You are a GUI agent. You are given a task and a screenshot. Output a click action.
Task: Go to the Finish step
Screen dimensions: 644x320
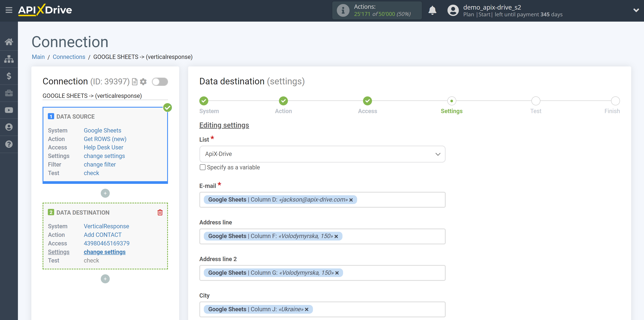click(615, 101)
